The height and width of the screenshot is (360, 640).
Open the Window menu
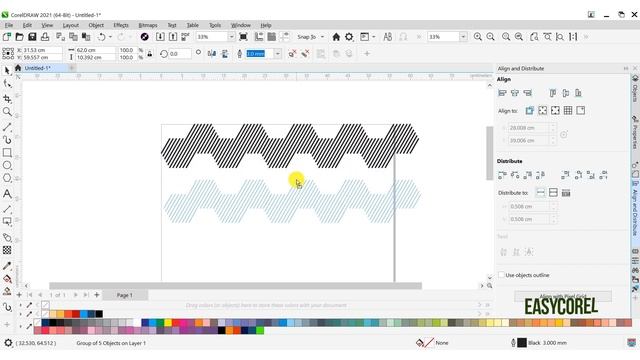241,25
